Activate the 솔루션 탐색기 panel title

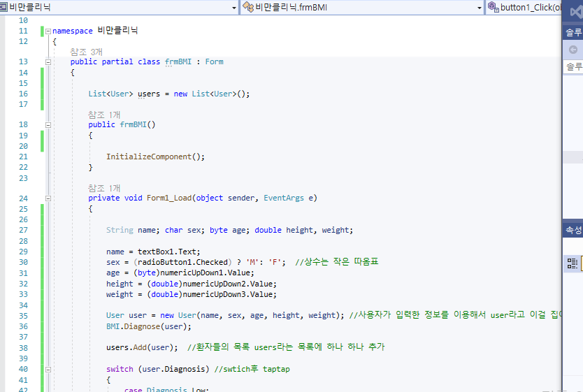click(x=573, y=33)
